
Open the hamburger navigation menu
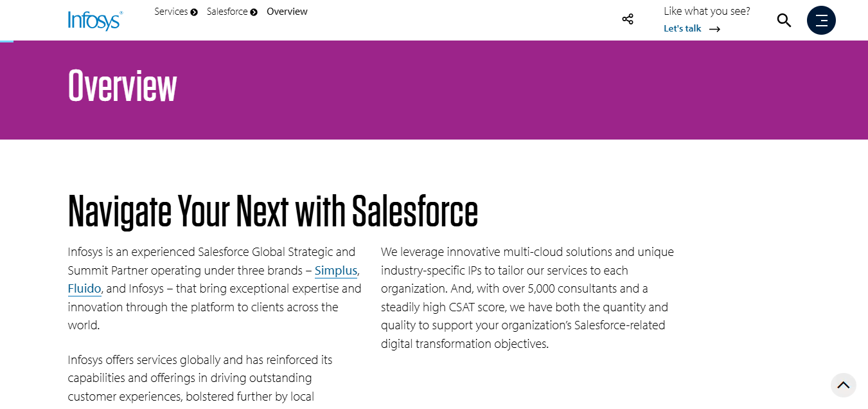tap(821, 20)
